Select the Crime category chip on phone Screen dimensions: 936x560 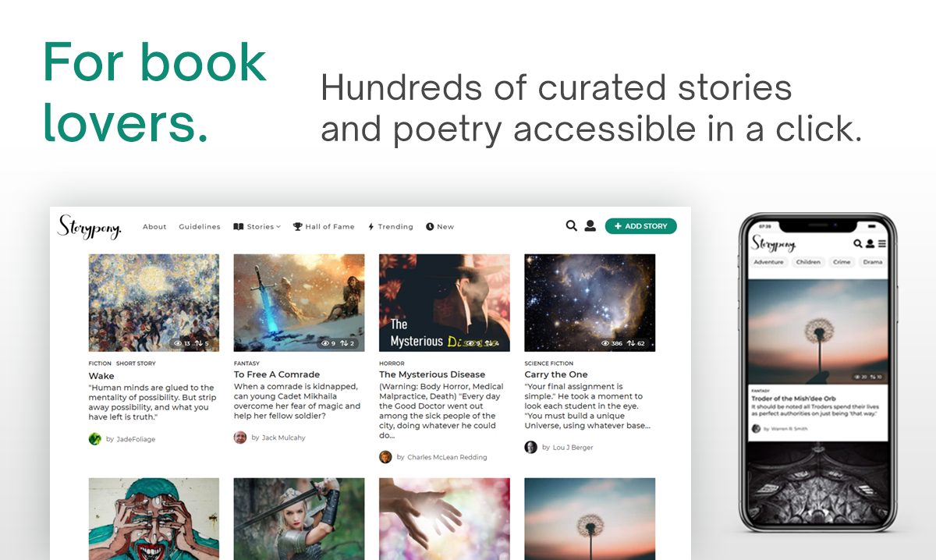click(x=842, y=262)
